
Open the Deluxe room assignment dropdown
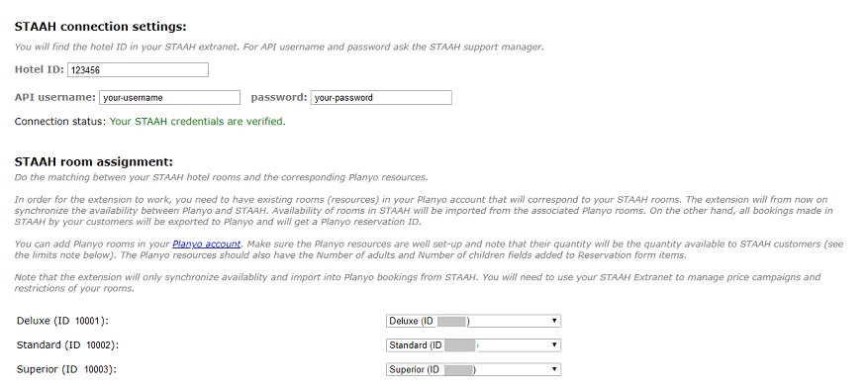coord(473,321)
